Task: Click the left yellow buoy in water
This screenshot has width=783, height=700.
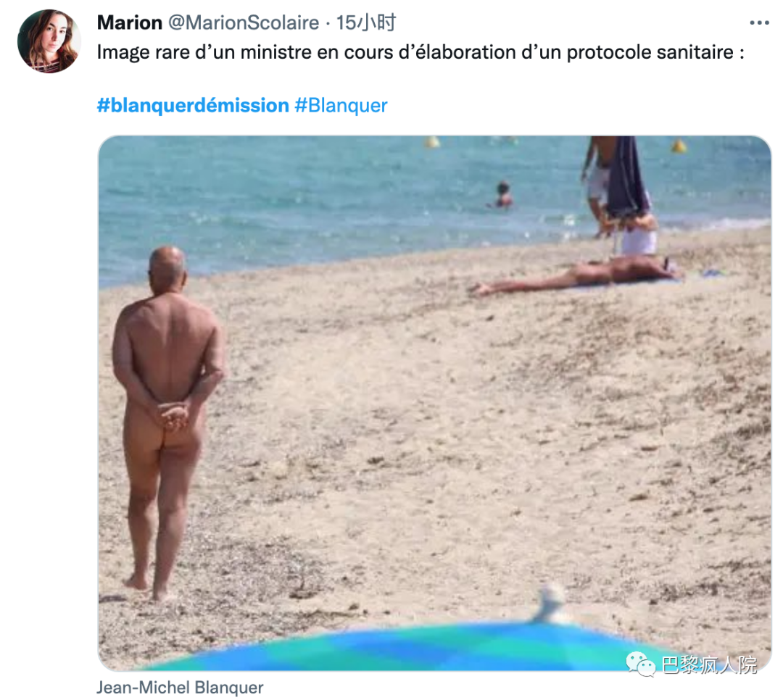Action: pyautogui.click(x=432, y=142)
